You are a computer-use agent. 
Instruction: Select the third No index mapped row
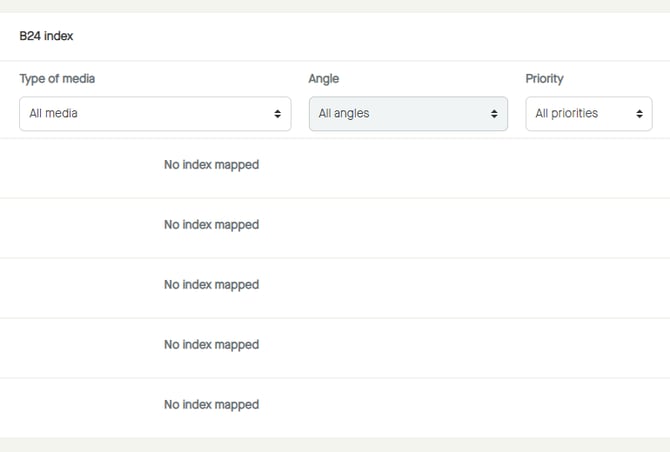point(211,285)
